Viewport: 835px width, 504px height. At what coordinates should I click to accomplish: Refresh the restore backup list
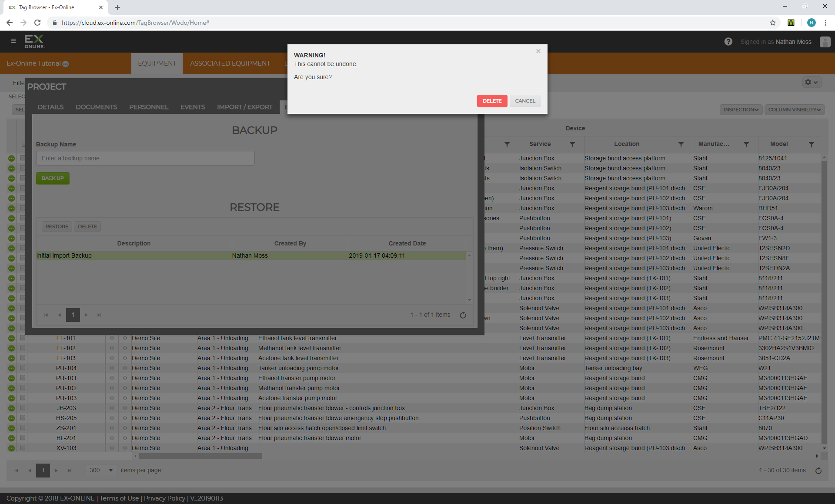[x=463, y=315]
